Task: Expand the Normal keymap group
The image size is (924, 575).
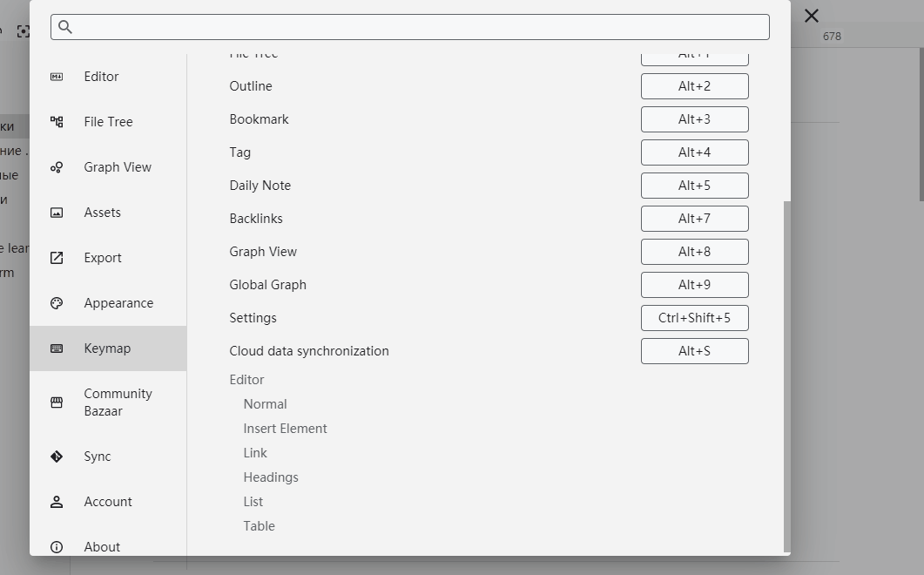Action: [x=265, y=404]
